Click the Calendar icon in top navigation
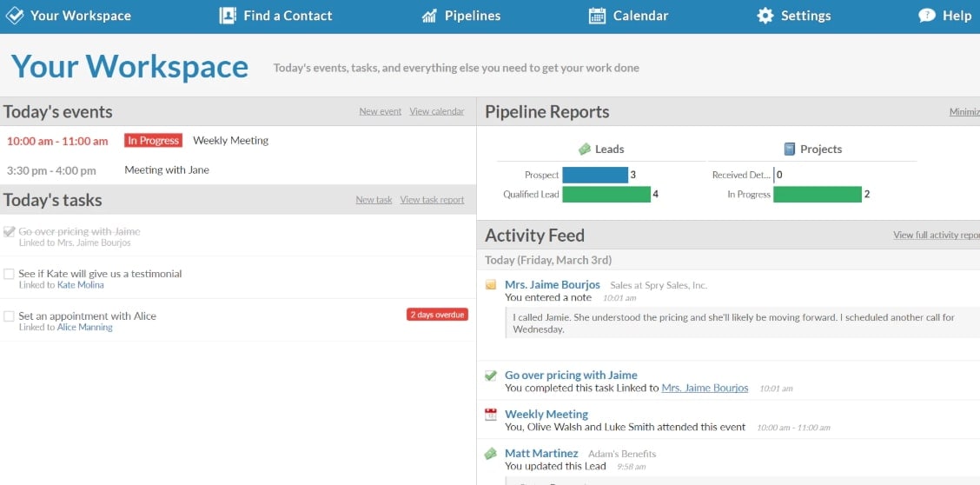This screenshot has width=980, height=485. [597, 16]
